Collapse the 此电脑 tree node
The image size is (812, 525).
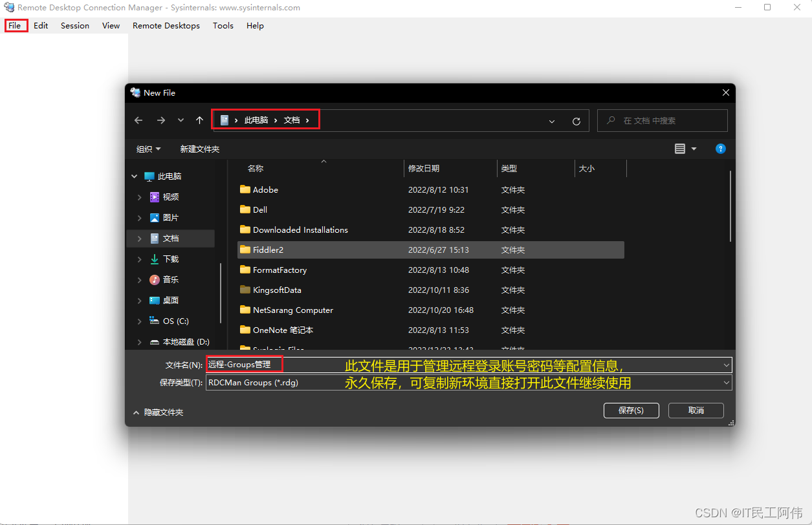(x=134, y=176)
